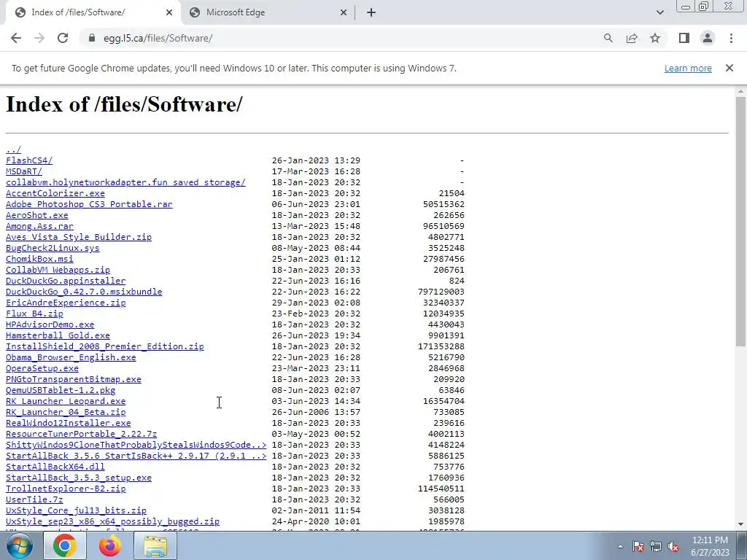Open Chrome from the taskbar
This screenshot has height=560, width=747.
tap(65, 545)
